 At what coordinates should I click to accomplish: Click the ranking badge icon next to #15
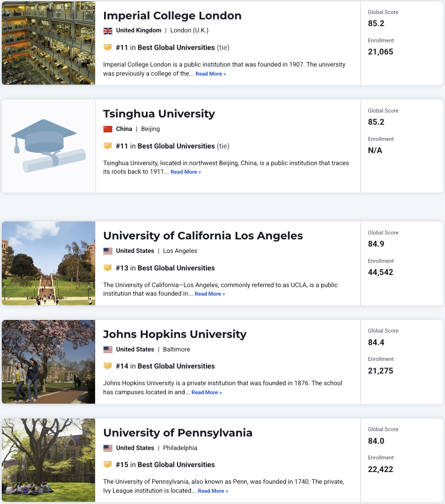pyautogui.click(x=108, y=465)
